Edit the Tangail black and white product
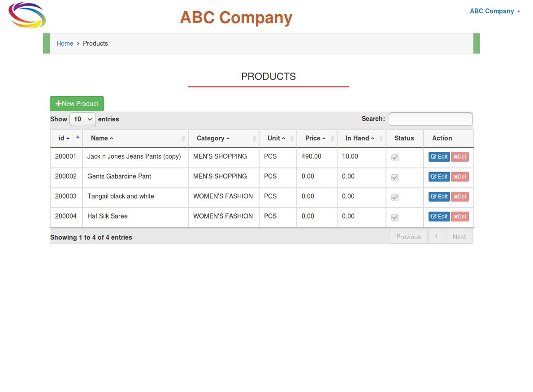This screenshot has width=533, height=392. pos(439,197)
